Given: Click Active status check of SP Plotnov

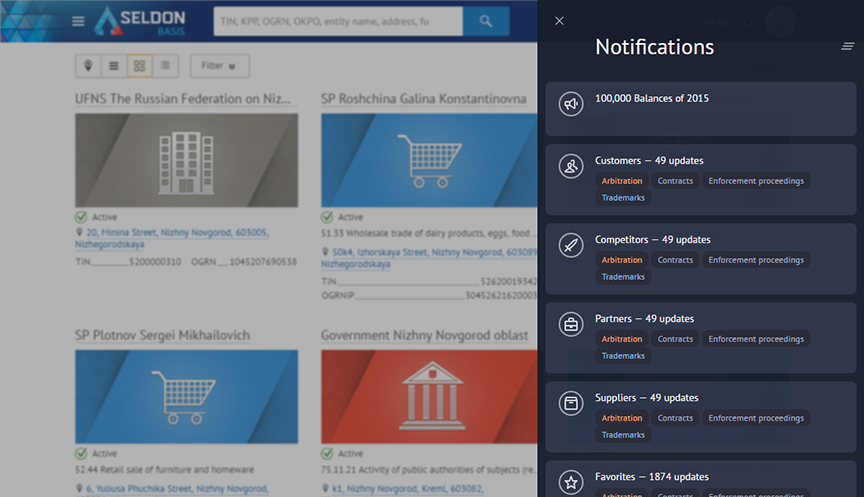Looking at the screenshot, I should point(81,453).
